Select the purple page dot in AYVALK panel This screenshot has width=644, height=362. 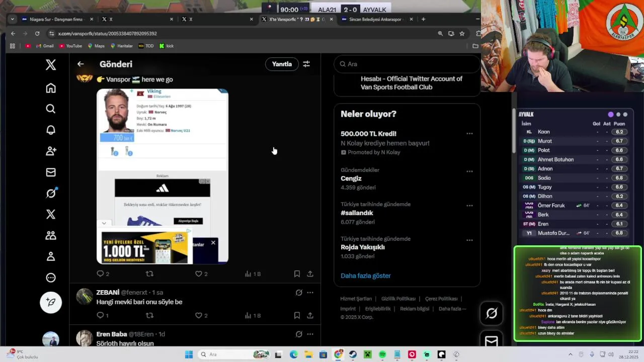coord(611,115)
